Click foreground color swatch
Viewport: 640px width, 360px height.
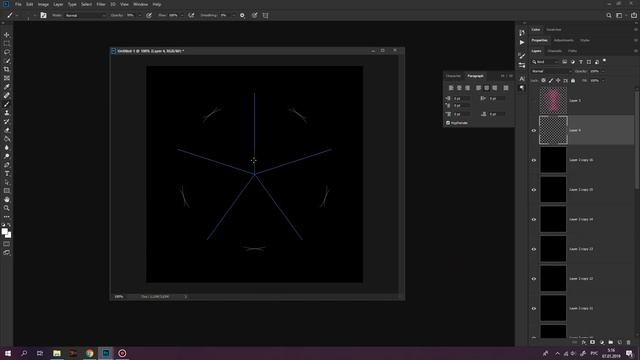(x=4, y=231)
